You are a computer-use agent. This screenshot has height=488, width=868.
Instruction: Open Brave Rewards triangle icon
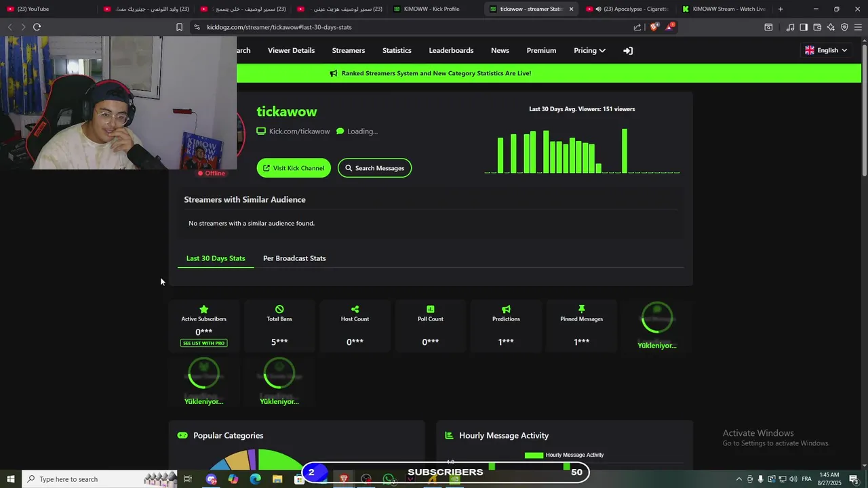pyautogui.click(x=670, y=26)
